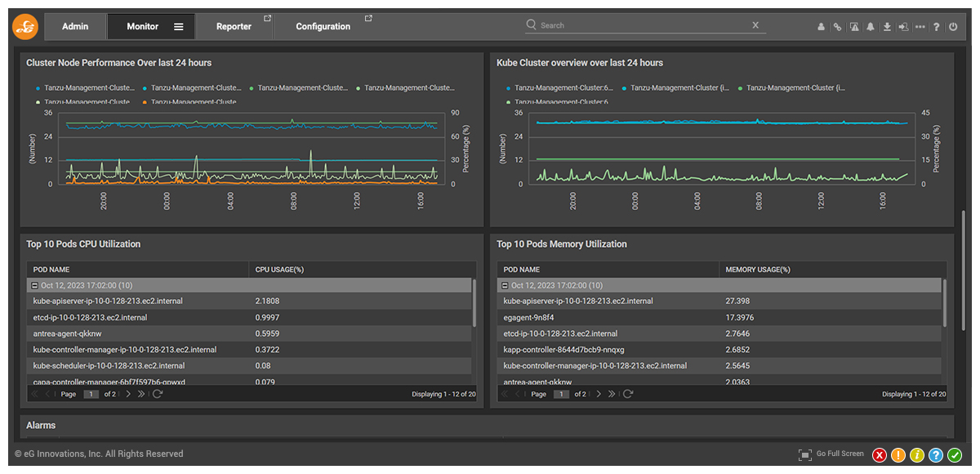Refresh the Top 10 Pods Memory table

(x=628, y=394)
